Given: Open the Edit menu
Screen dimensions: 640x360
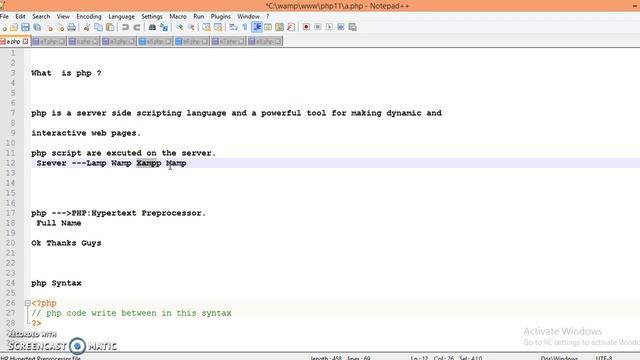Looking at the screenshot, I should [x=20, y=16].
